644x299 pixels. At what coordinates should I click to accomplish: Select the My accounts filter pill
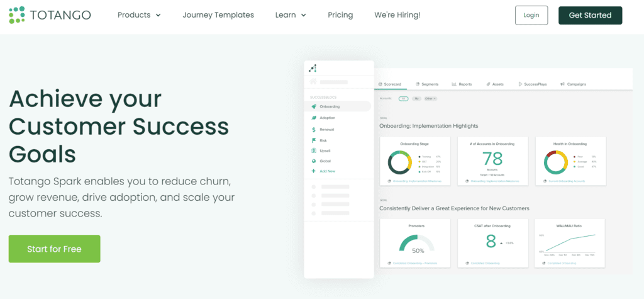coord(416,99)
